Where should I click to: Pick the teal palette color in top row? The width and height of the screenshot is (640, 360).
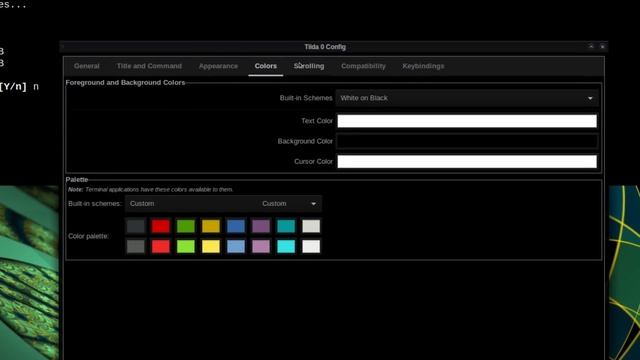(x=286, y=226)
